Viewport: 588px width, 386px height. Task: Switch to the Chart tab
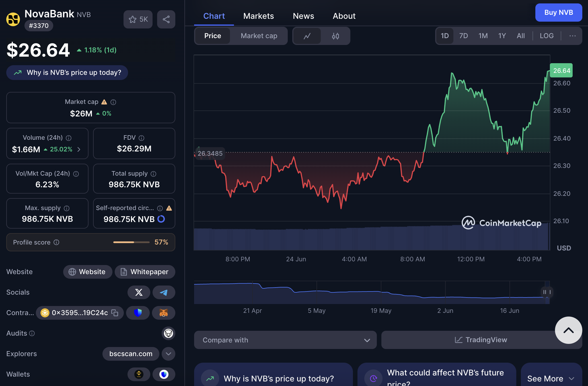point(214,16)
